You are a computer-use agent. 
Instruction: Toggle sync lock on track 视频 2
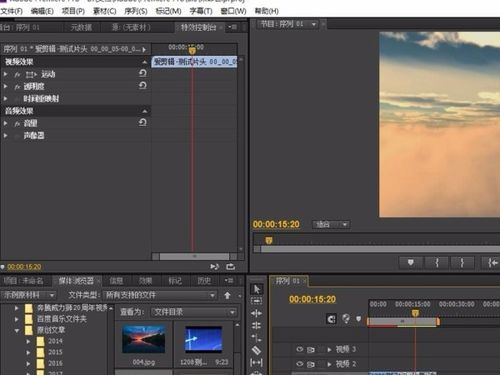pos(311,364)
